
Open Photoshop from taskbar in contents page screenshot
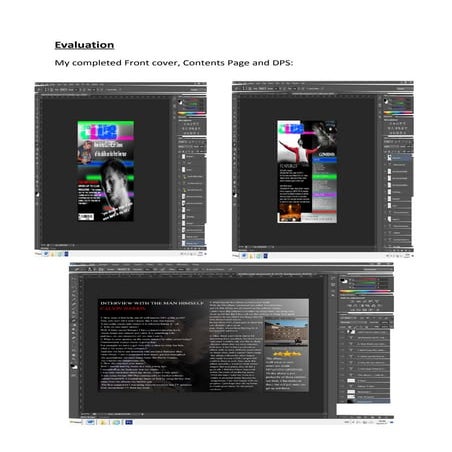click(265, 256)
